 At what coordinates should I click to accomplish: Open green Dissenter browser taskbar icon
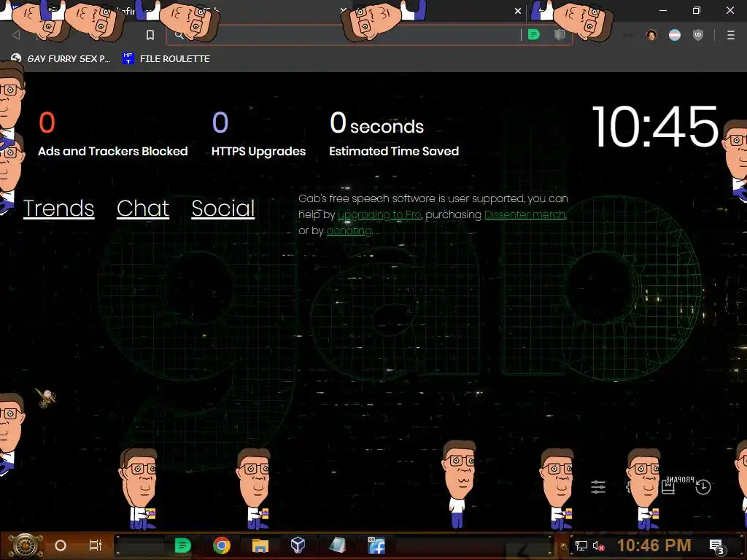click(182, 545)
